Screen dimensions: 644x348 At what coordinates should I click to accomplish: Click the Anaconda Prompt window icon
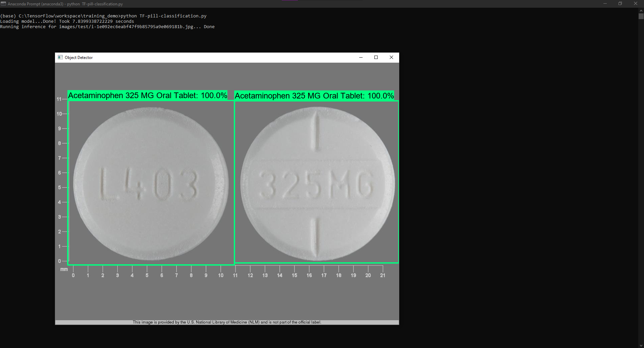(3, 4)
